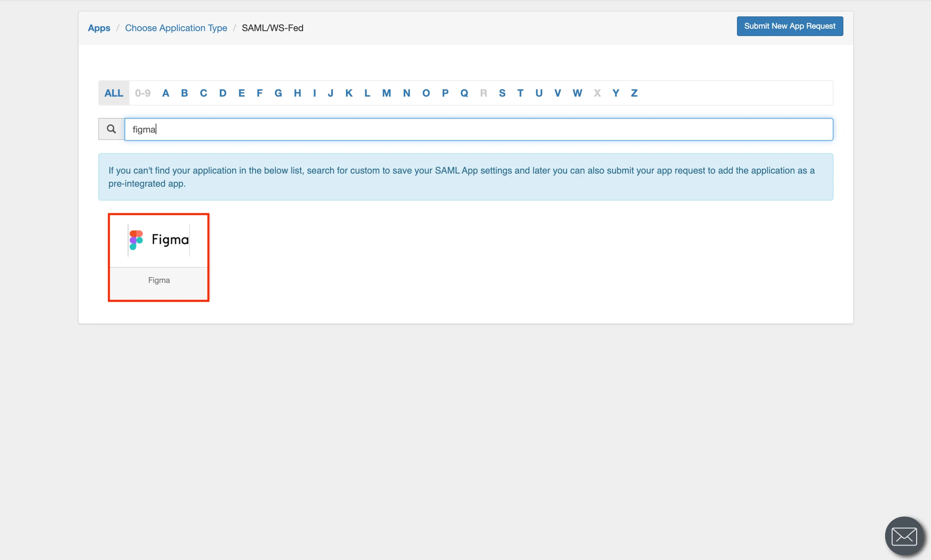The height and width of the screenshot is (560, 931).
Task: Expand the letter B filter option
Action: (x=184, y=93)
